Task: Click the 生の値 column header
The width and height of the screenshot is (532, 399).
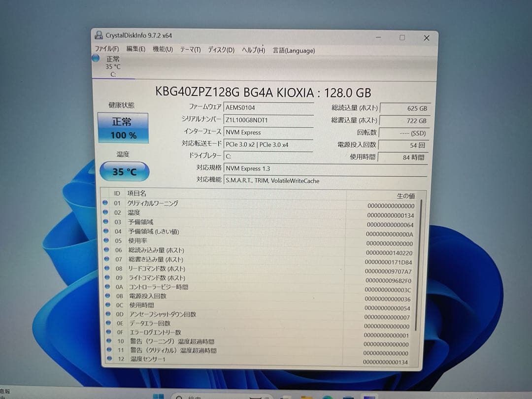Action: (405, 196)
